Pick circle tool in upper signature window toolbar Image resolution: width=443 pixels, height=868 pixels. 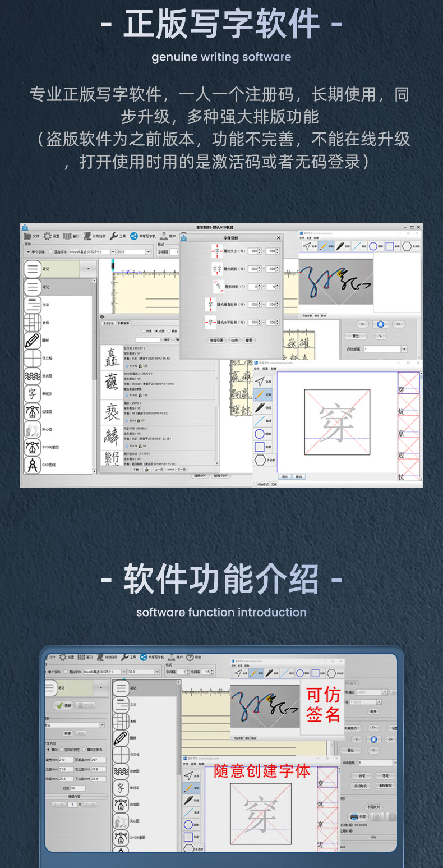click(377, 246)
